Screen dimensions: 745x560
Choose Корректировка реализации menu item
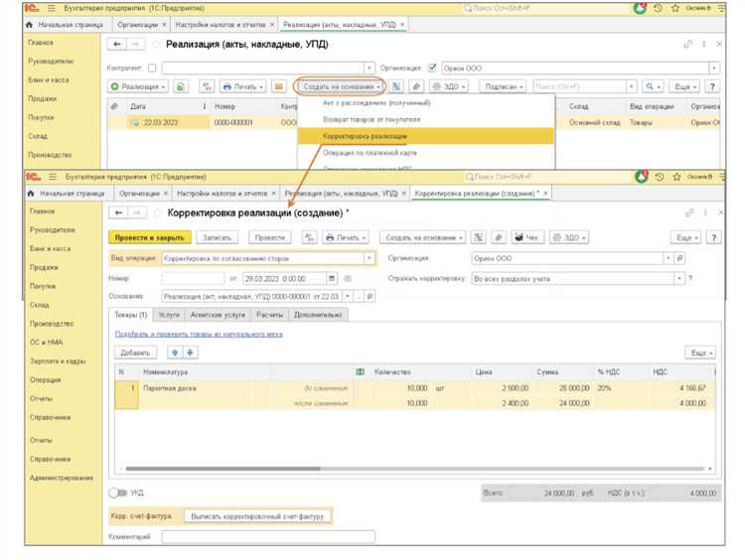[426, 136]
